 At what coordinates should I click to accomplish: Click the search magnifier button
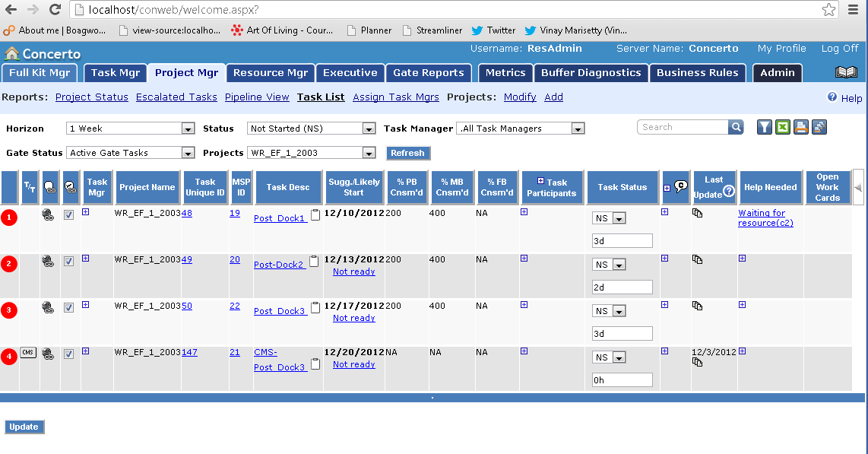737,127
